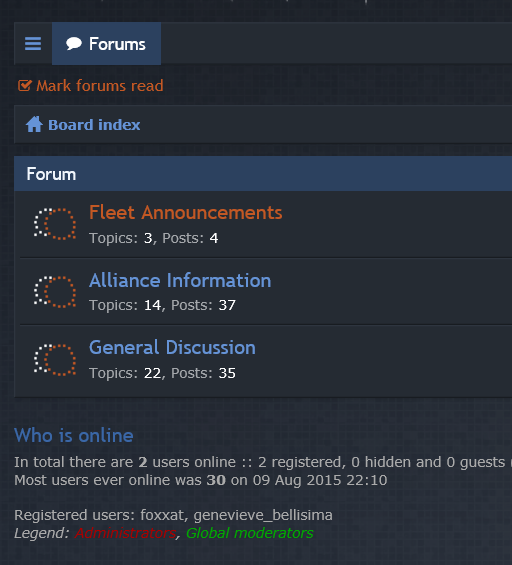The image size is (512, 565).
Task: Switch to the Forums tab
Action: coord(106,44)
